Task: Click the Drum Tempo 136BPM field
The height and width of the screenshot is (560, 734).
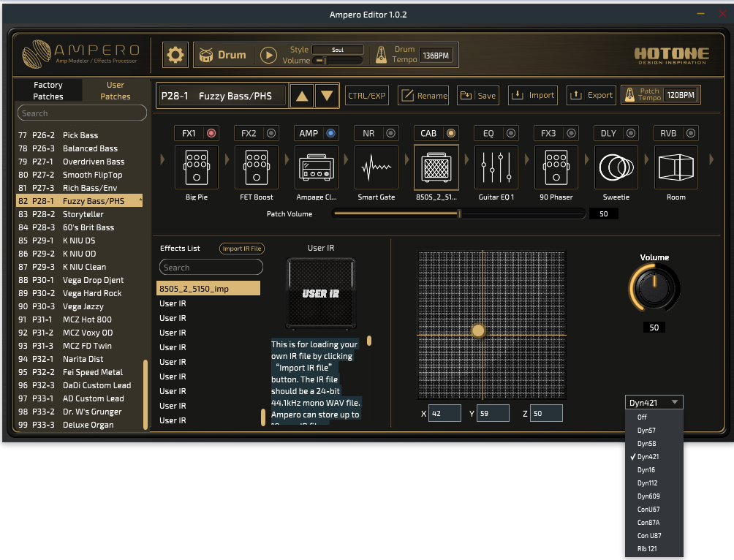Action: pos(436,56)
